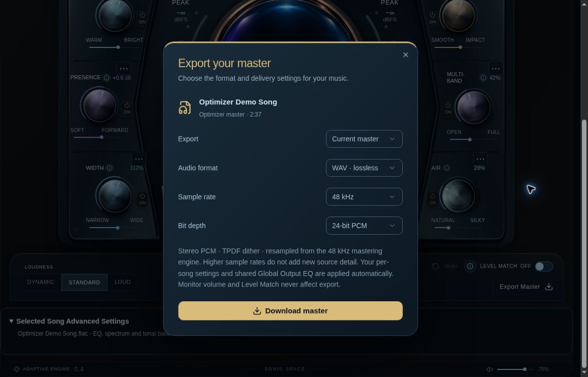Collapse Selected Song Advanced Settings
The width and height of the screenshot is (588, 377).
(x=69, y=321)
